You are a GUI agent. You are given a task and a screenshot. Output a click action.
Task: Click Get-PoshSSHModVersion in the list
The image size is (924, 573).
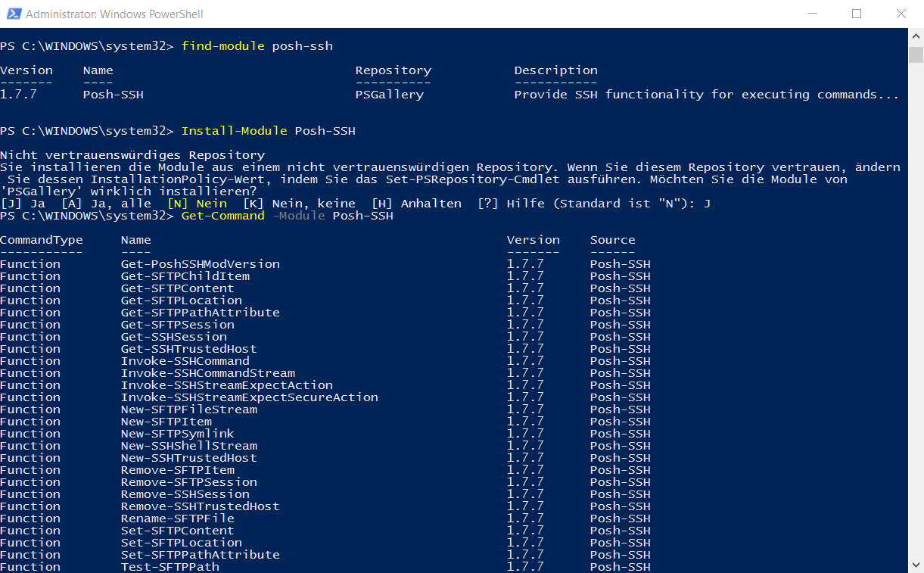201,264
